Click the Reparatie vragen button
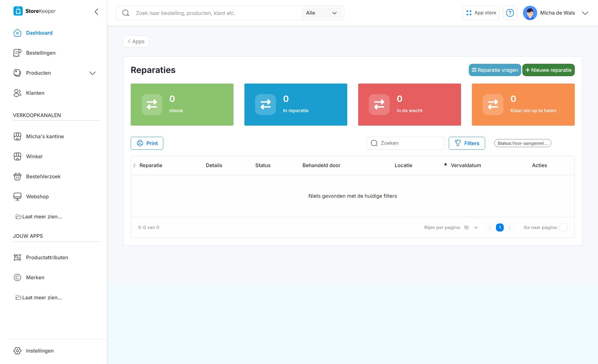Image resolution: width=598 pixels, height=364 pixels. pos(495,70)
